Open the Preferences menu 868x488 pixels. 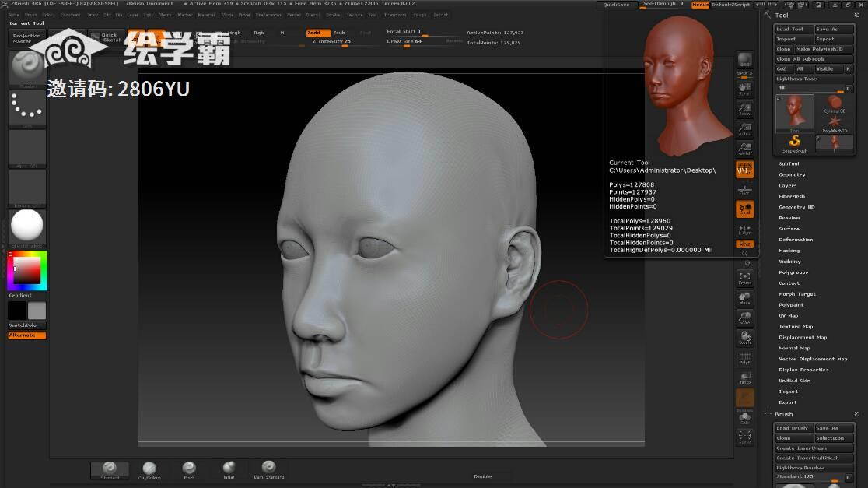coord(268,15)
